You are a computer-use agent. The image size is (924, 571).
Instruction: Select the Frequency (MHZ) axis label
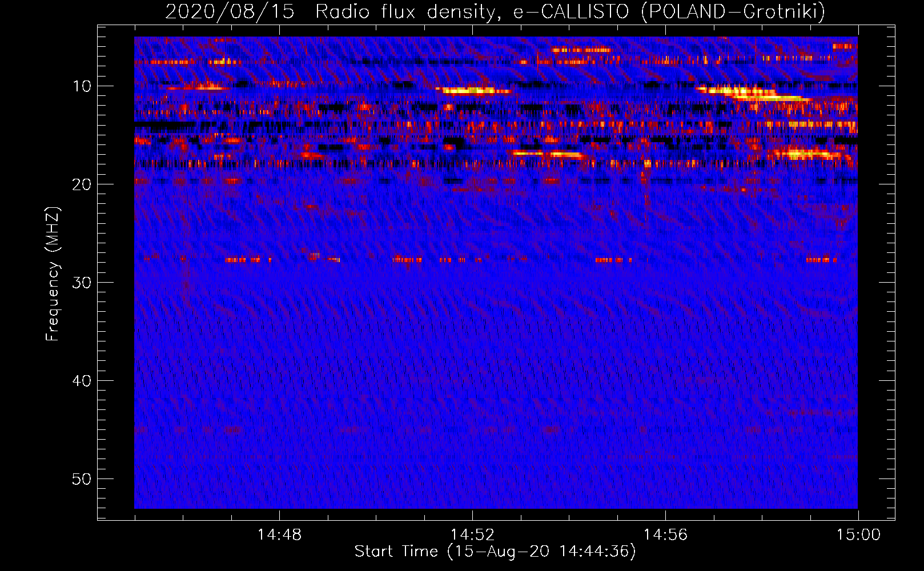pyautogui.click(x=53, y=274)
